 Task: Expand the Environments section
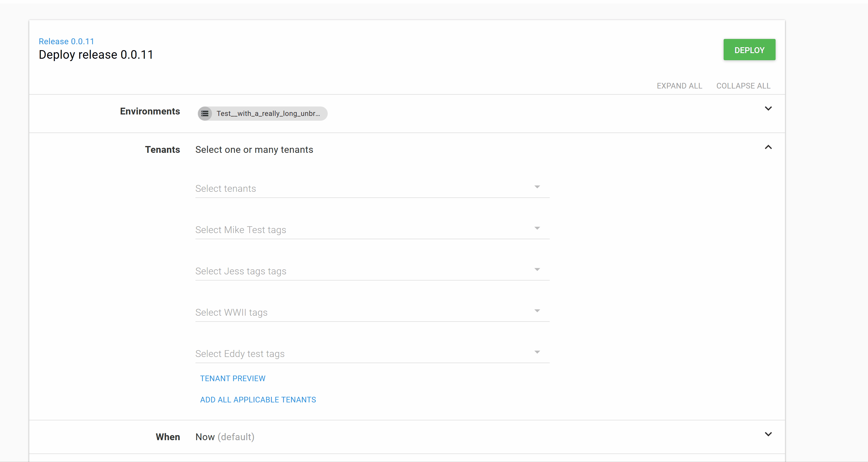point(768,109)
